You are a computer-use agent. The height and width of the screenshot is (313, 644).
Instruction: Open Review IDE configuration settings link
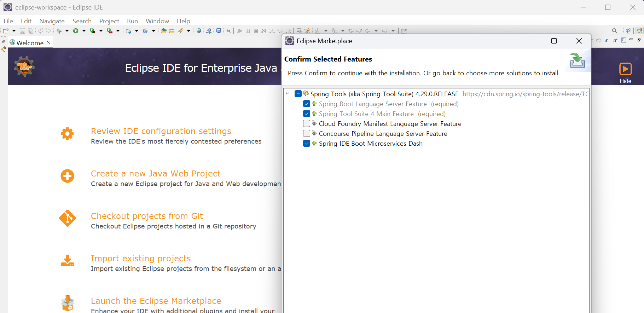pyautogui.click(x=161, y=131)
